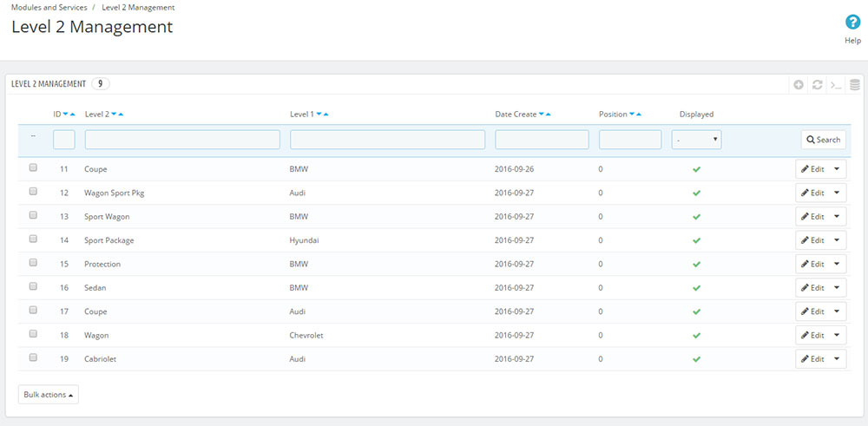Expand Edit dropdown arrow for Sedan
Viewport: 868px width, 426px height.
click(837, 288)
